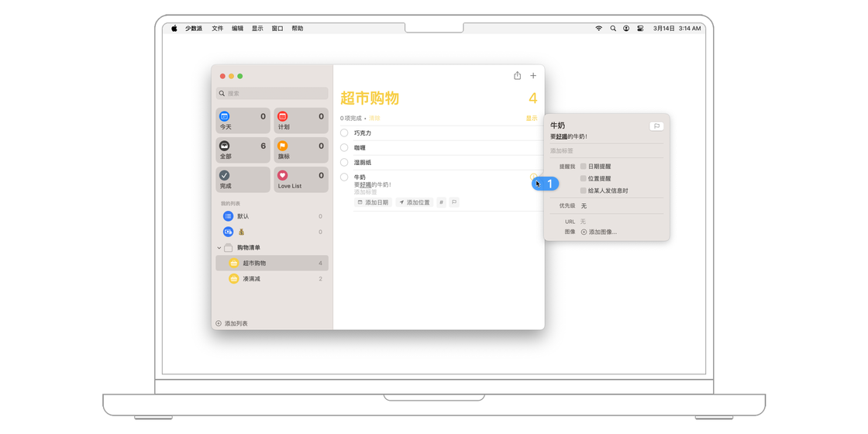Click the 清除 link beside 0 项完成

click(x=375, y=119)
